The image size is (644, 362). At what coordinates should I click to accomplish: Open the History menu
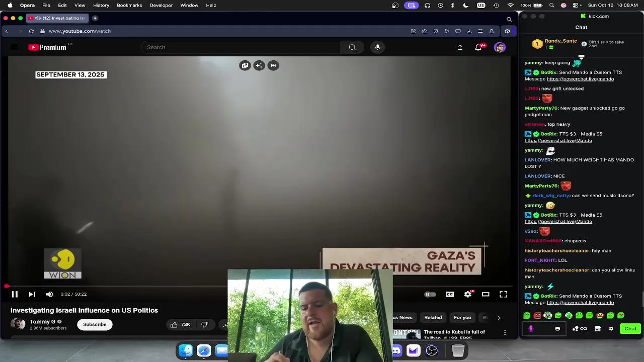[101, 5]
